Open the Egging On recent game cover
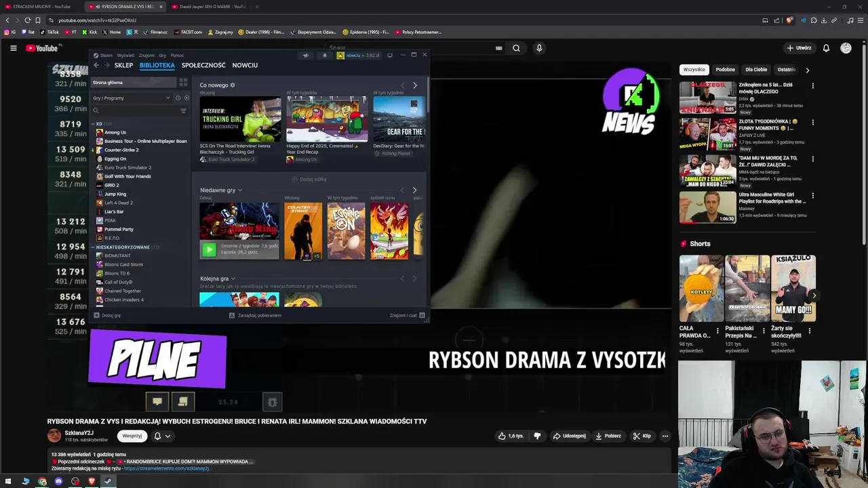 tap(346, 230)
